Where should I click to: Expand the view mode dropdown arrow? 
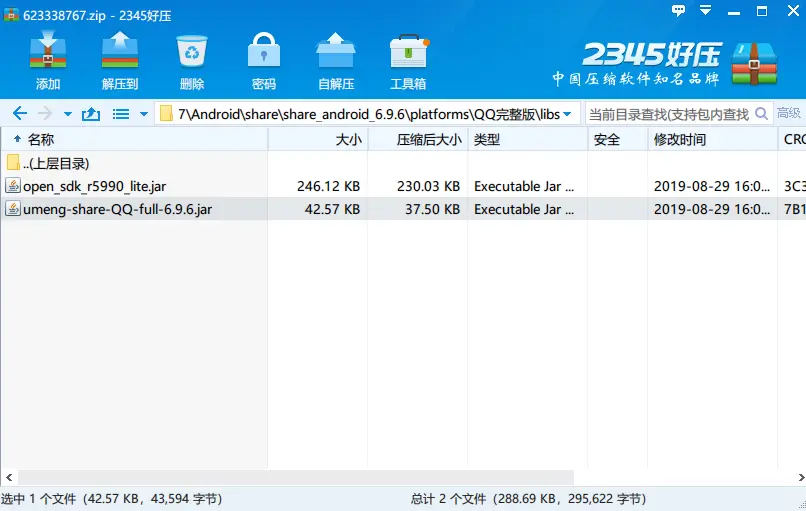[x=144, y=114]
